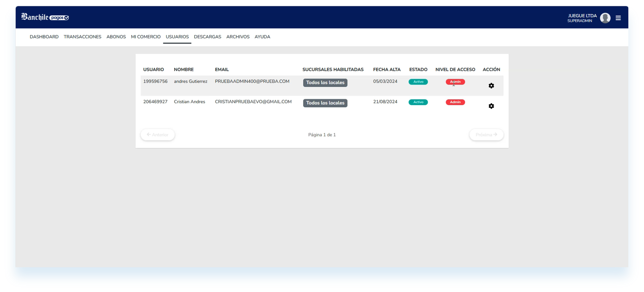
Task: Go to the Archivos tab
Action: 238,37
